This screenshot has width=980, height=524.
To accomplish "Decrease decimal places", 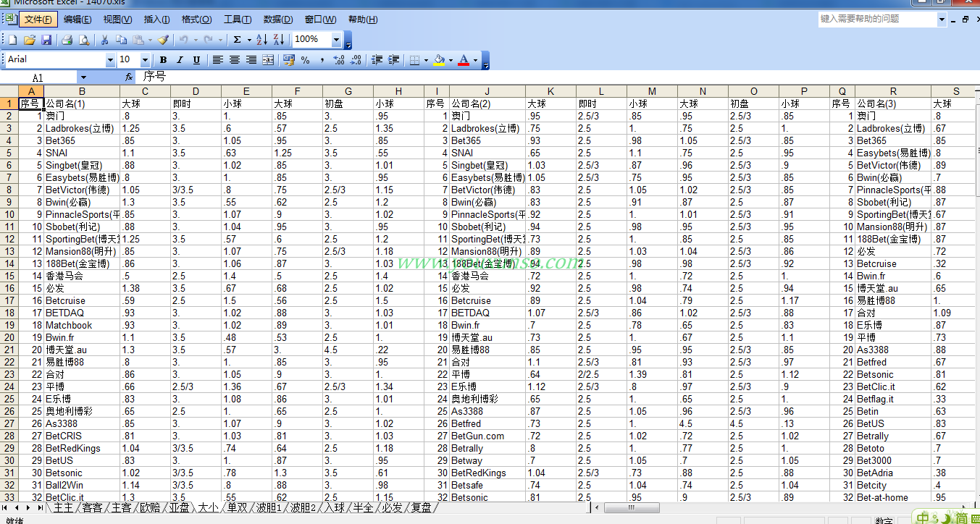I will (x=355, y=60).
